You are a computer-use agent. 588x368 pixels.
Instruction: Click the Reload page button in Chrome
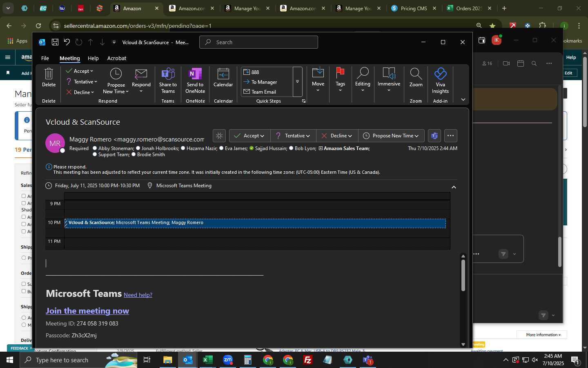pos(38,26)
